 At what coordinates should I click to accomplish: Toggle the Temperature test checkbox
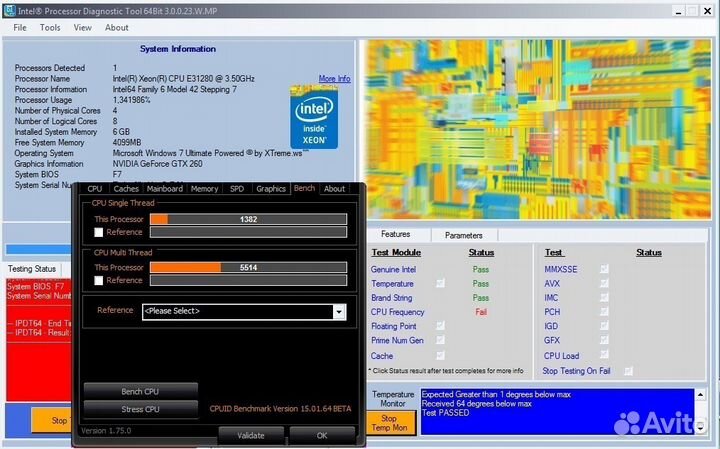tap(440, 283)
